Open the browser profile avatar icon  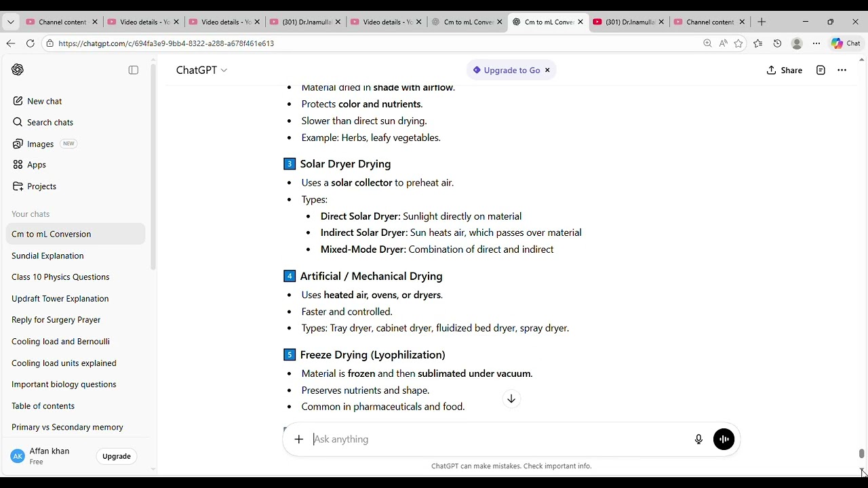[797, 43]
